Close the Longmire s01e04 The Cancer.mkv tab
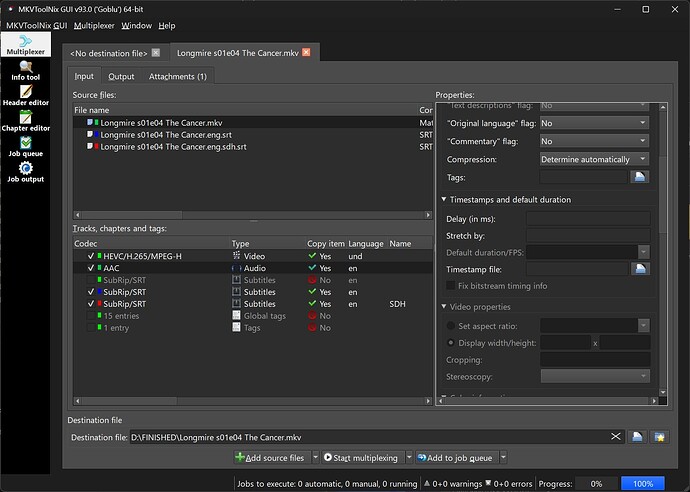Screen dimensions: 690x492 306,52
